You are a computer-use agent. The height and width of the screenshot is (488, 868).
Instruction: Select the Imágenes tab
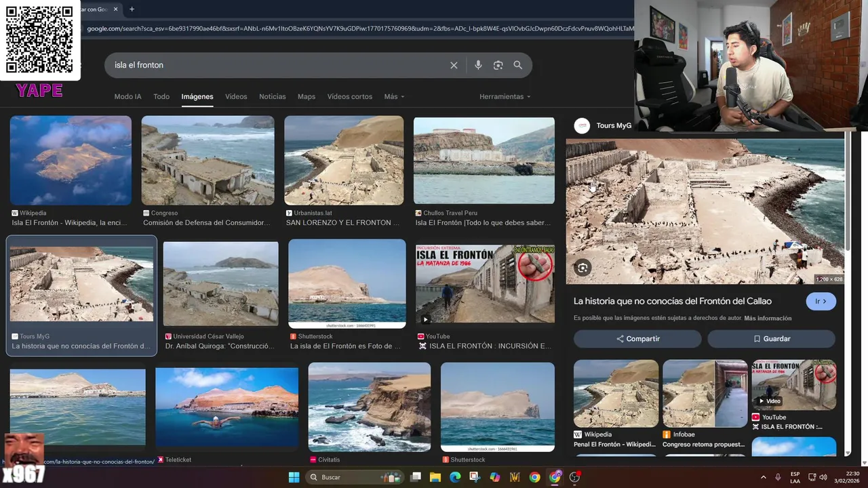[197, 96]
